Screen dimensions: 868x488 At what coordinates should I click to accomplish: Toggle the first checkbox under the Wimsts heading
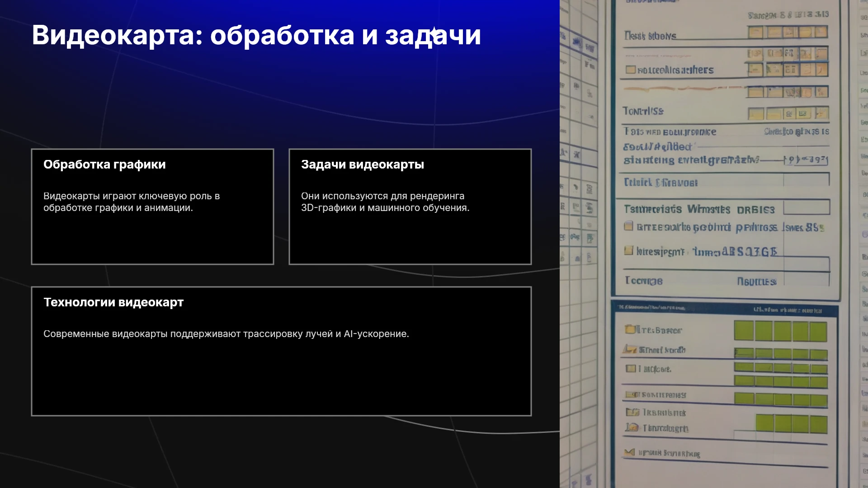(x=628, y=226)
